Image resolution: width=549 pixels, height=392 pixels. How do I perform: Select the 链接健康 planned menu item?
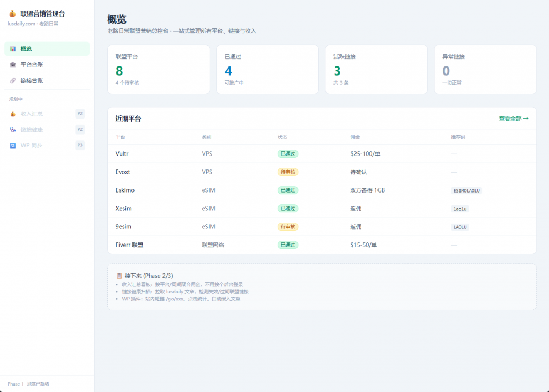coord(47,130)
